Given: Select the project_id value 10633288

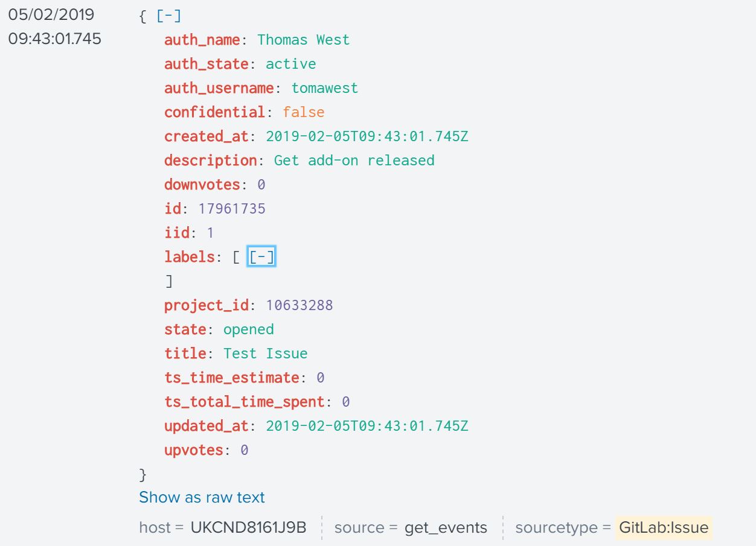Looking at the screenshot, I should pyautogui.click(x=299, y=305).
